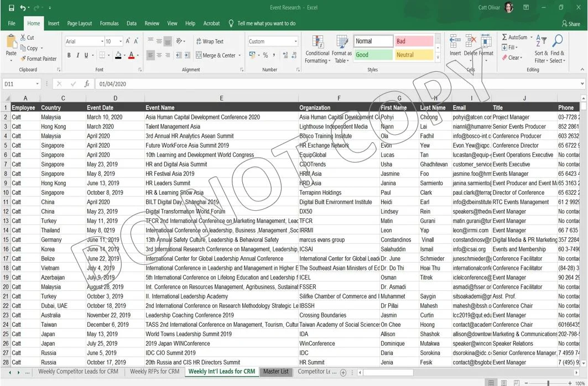Click the Delete cells icon
The image size is (588, 386).
tap(470, 40)
